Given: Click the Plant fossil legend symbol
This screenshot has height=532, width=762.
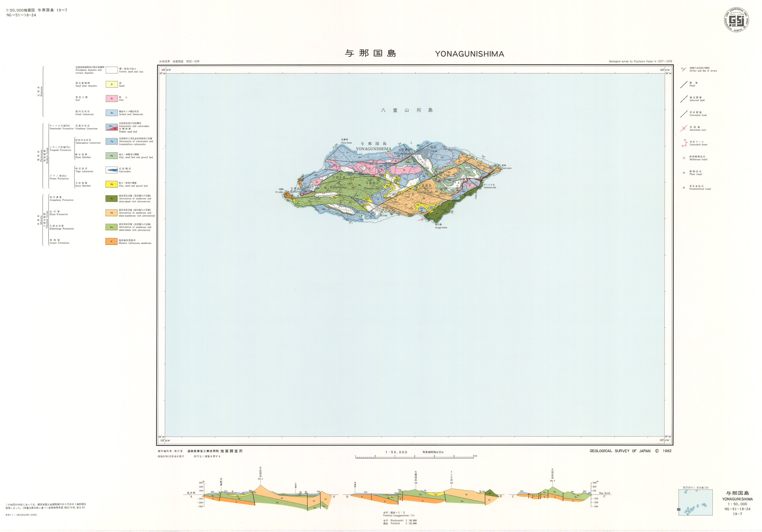Looking at the screenshot, I should point(684,173).
